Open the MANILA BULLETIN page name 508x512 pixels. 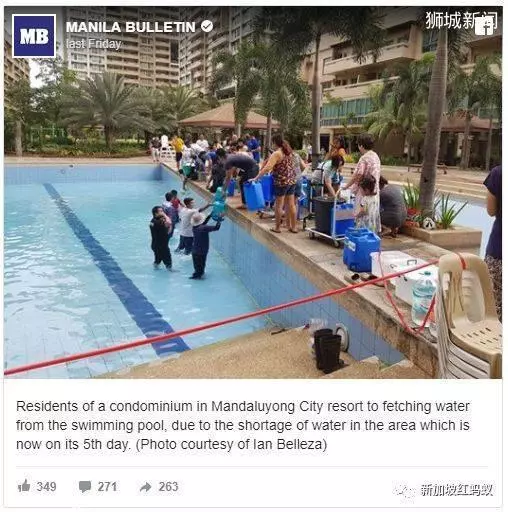pos(131,27)
